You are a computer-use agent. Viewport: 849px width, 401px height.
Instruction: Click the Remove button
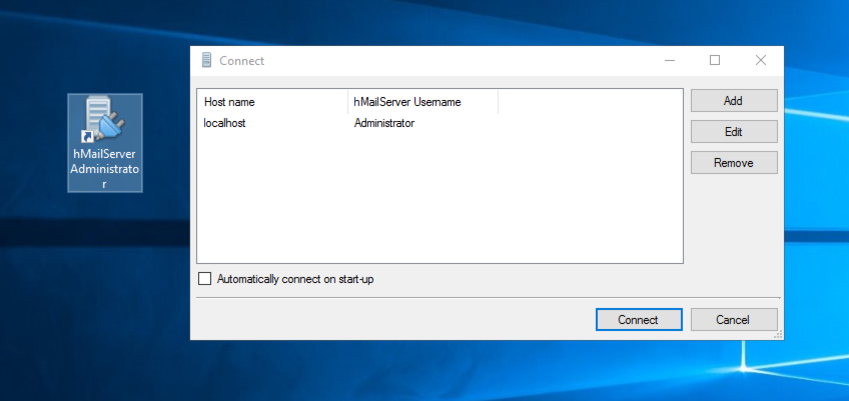[x=734, y=162]
